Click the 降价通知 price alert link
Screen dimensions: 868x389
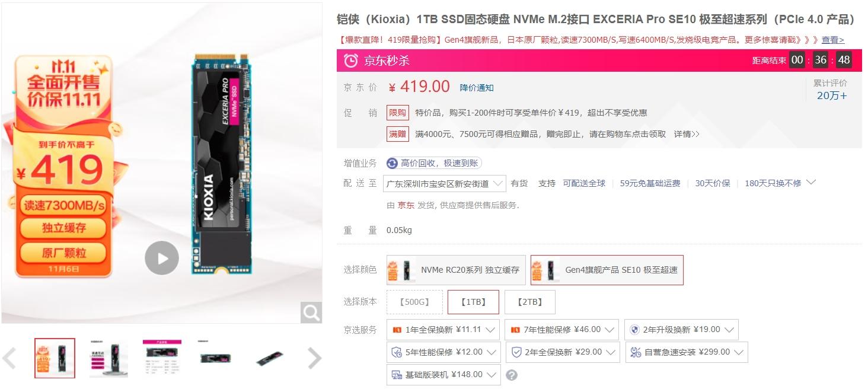[x=477, y=88]
